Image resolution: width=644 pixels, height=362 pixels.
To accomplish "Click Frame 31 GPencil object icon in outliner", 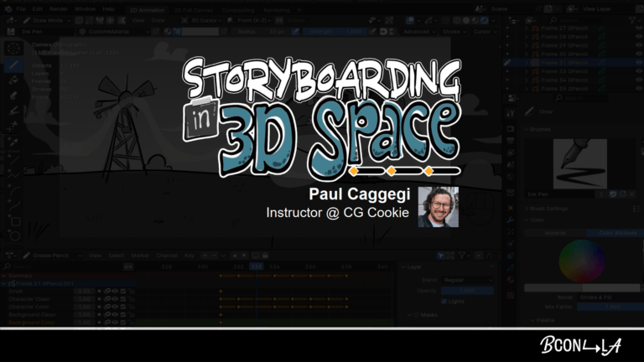I will [x=536, y=63].
